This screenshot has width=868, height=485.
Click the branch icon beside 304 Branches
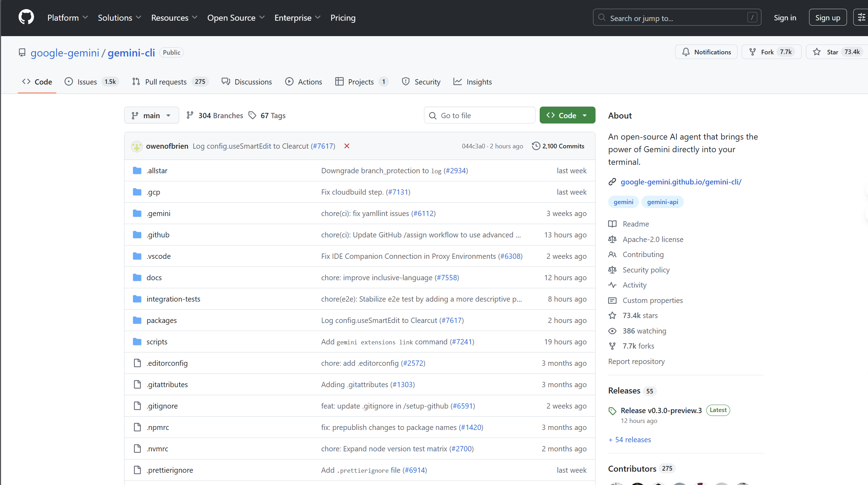click(190, 115)
